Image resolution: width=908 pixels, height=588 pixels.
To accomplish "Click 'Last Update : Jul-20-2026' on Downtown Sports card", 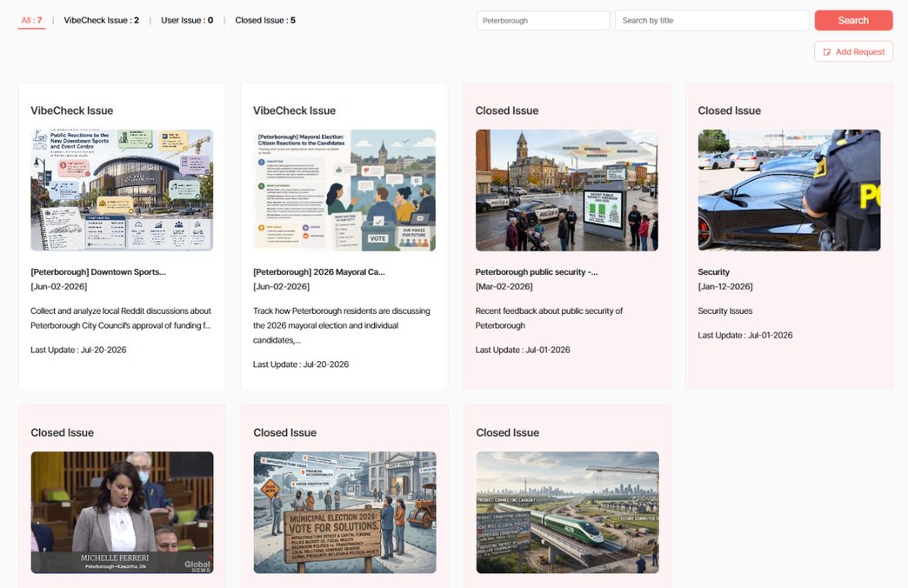I will 78,350.
